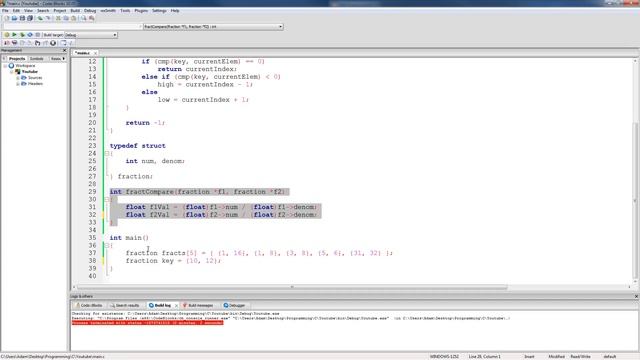Image resolution: width=640 pixels, height=360 pixels.
Task: Close the main.c editor tab
Action: click(96, 53)
